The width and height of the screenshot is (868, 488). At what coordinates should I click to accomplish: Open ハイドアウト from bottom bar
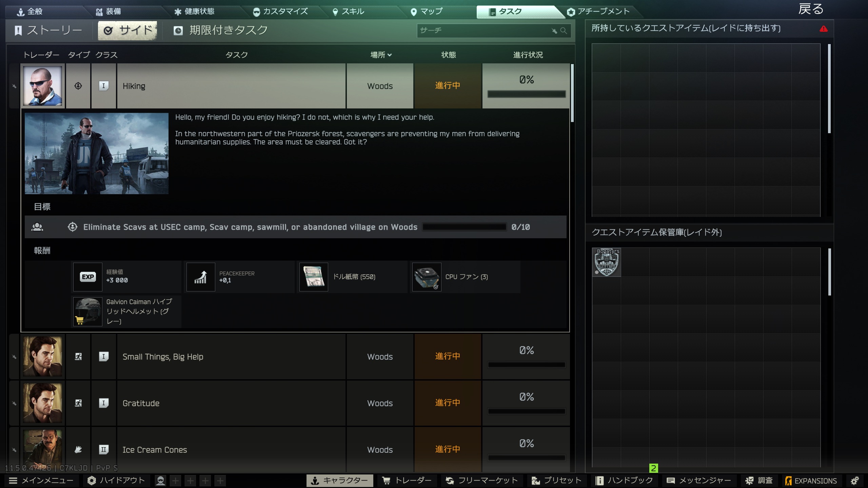[117, 481]
